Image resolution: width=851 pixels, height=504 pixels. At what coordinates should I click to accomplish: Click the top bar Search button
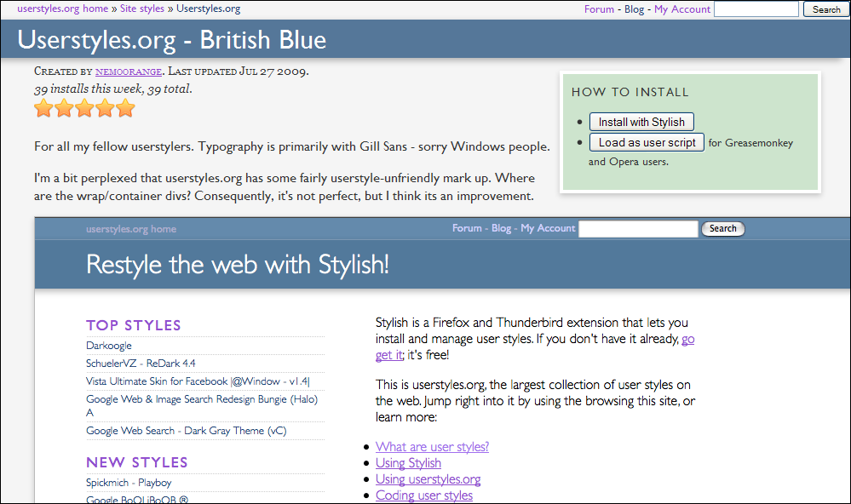[826, 9]
